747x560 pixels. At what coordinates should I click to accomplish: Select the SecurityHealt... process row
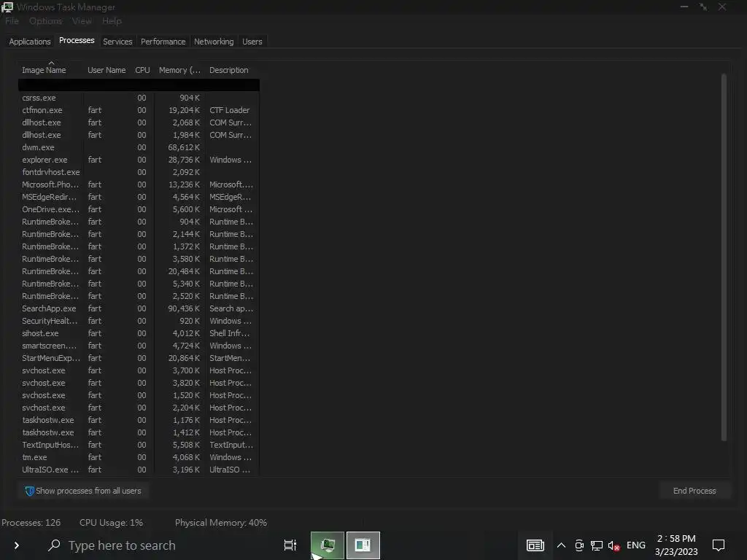pos(139,321)
